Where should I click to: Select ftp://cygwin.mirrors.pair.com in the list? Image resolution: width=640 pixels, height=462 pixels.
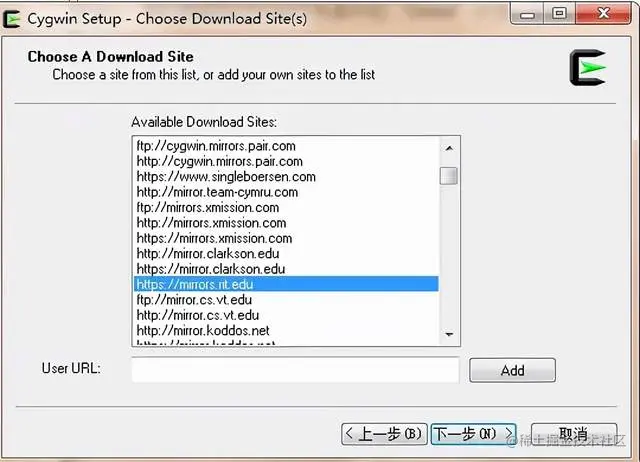[286, 146]
